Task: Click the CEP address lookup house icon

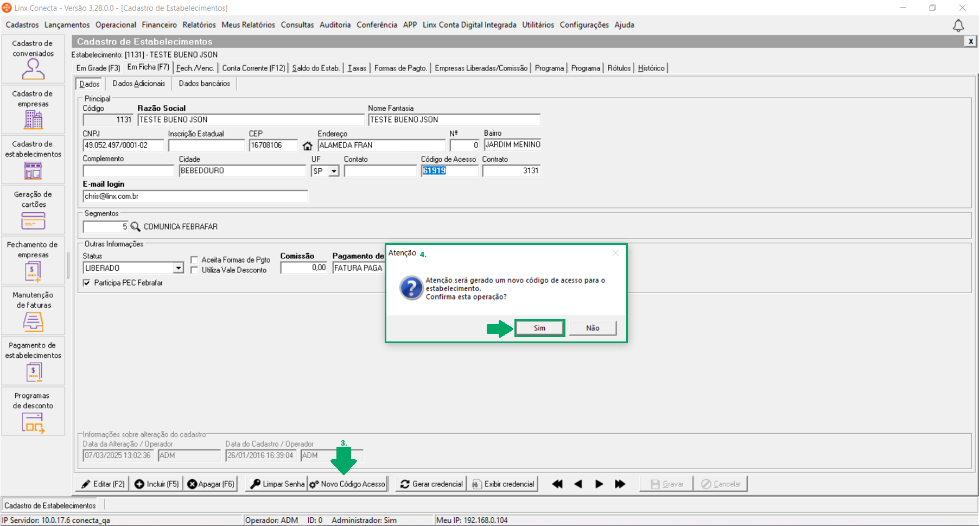Action: [308, 145]
